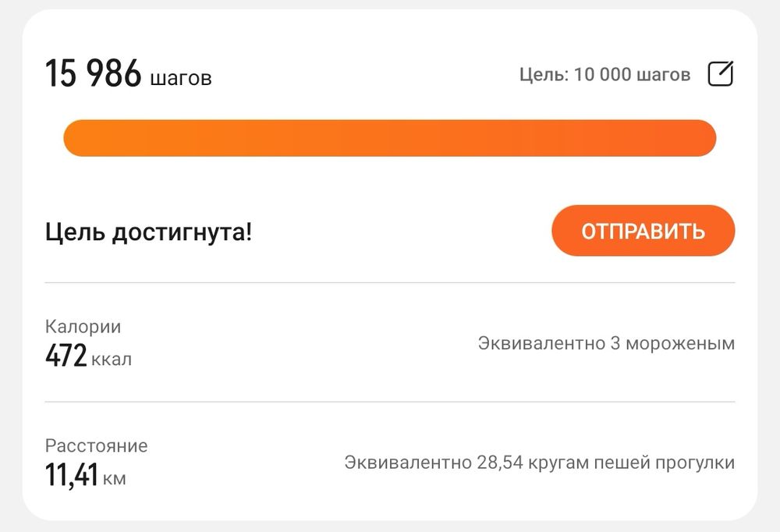Tap the '472 ккал' calorie value
This screenshot has width=780, height=532.
tap(87, 357)
